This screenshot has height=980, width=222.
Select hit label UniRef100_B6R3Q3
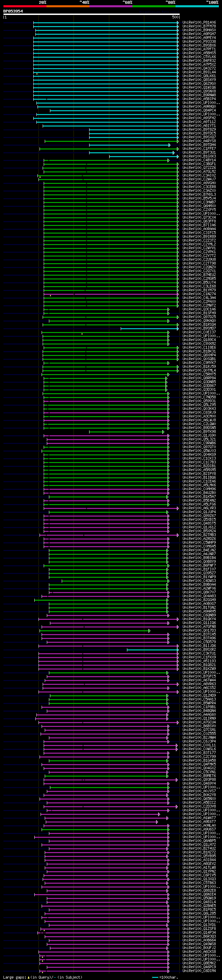coord(199,936)
